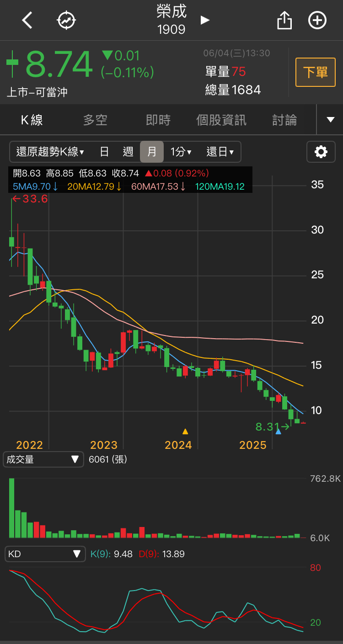Expand the 還原趨勢K線 chart type dropdown
Viewport: 343px width, 644px height.
coord(50,152)
